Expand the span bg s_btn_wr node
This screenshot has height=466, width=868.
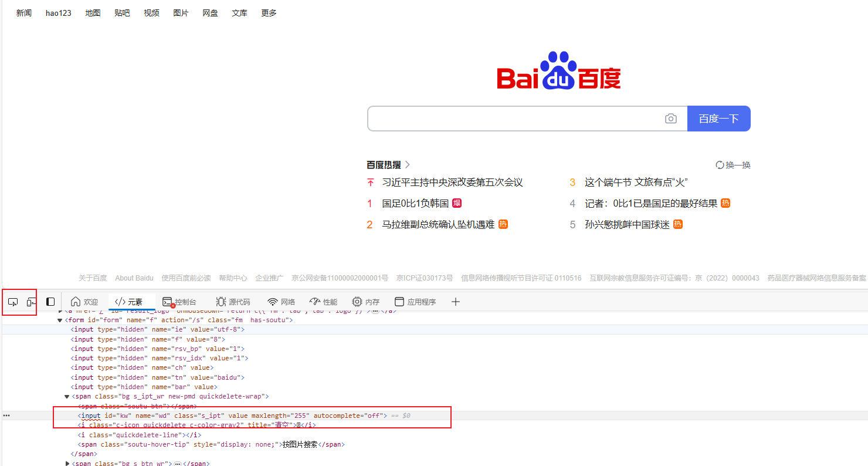68,464
